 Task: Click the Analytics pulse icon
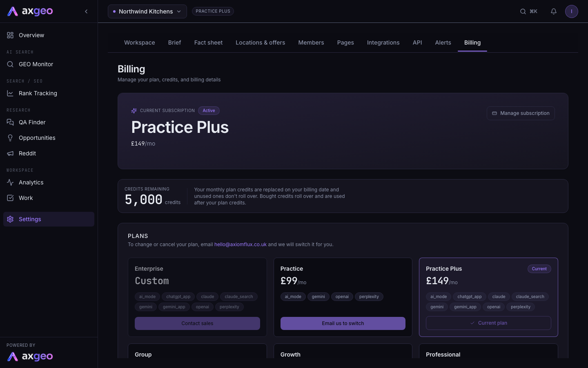pyautogui.click(x=10, y=182)
